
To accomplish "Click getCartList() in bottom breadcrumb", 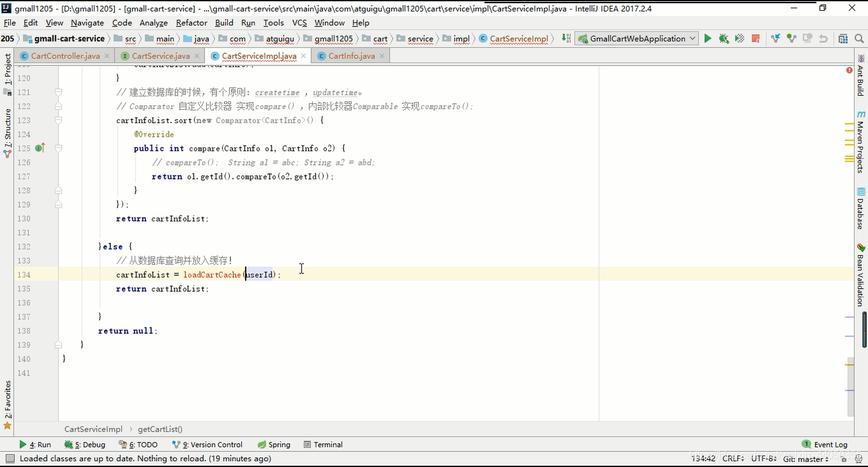I will (160, 430).
